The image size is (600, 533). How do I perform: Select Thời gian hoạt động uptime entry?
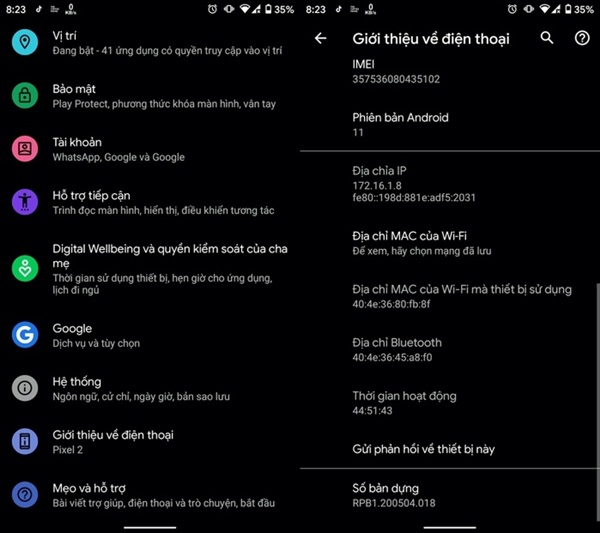click(404, 403)
